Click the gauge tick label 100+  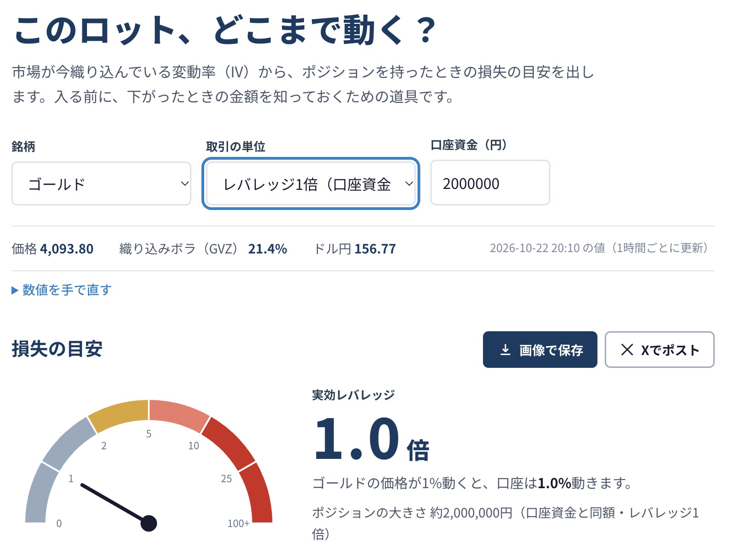pyautogui.click(x=239, y=523)
